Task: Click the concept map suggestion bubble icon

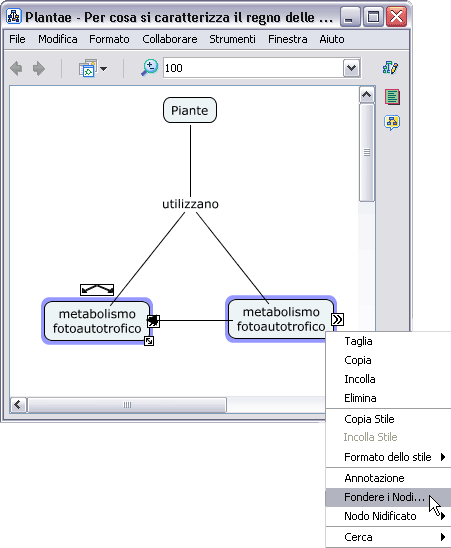Action: [392, 123]
